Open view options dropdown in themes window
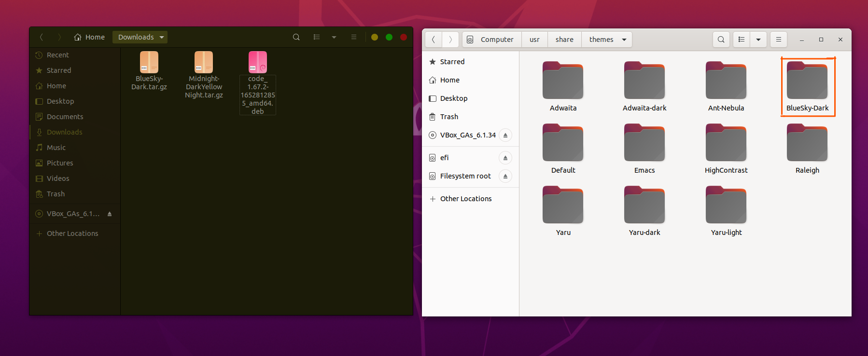The width and height of the screenshot is (868, 356). (x=758, y=40)
